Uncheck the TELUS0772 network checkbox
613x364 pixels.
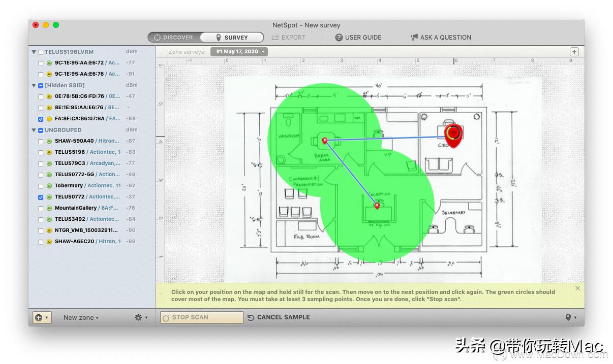(x=41, y=197)
